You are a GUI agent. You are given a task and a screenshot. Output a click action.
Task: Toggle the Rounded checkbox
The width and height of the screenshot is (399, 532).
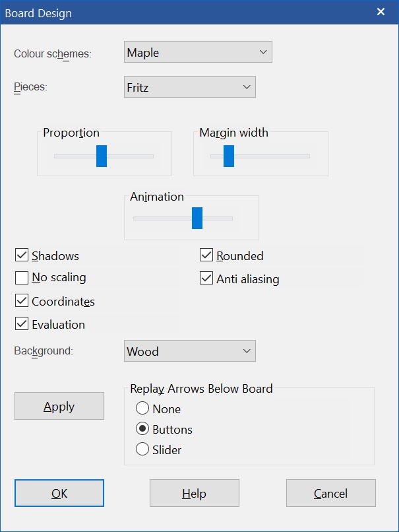206,255
